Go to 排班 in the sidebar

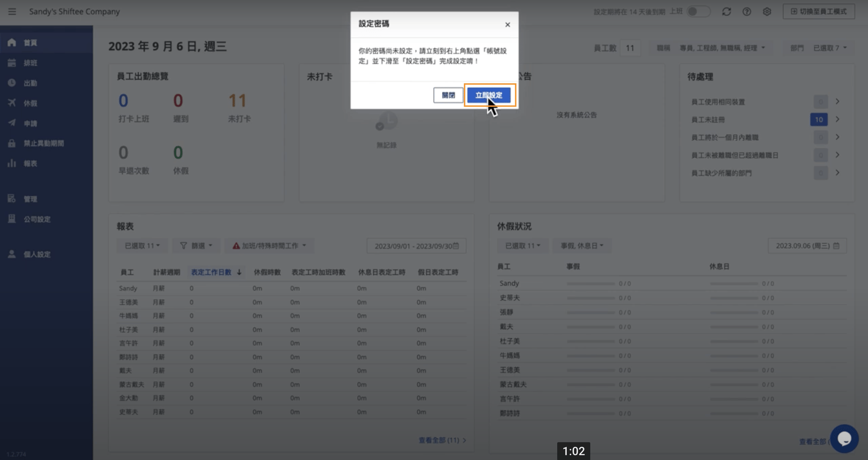[30, 63]
